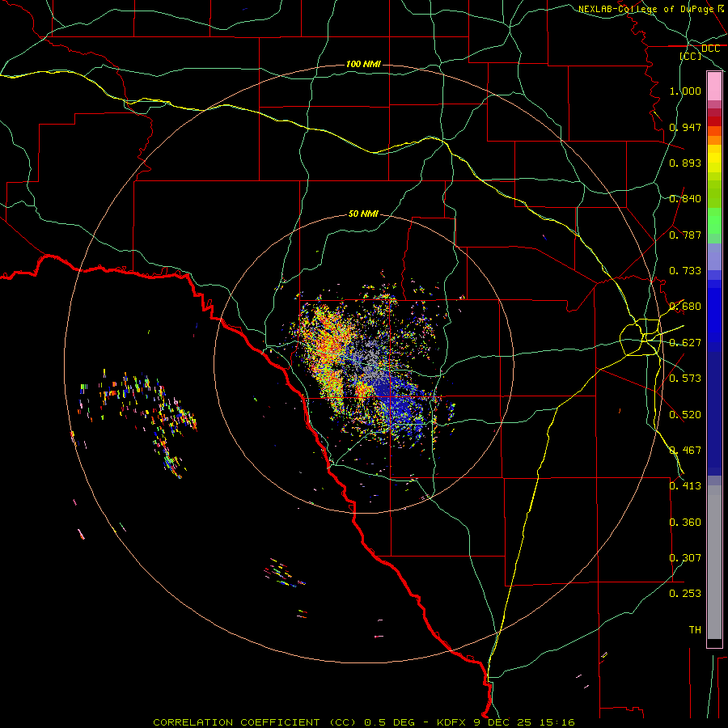Select the 1.000 value on the scale
Viewport: 728px width, 728px height.
(x=685, y=91)
